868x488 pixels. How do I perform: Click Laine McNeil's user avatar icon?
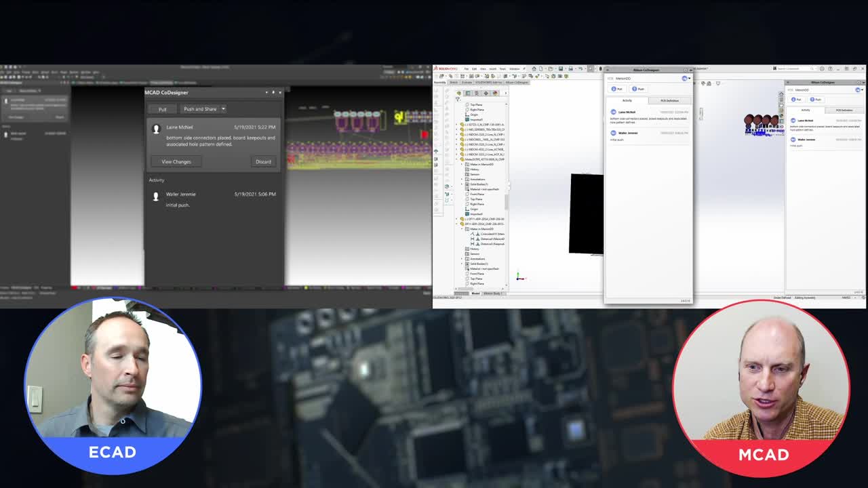click(156, 129)
